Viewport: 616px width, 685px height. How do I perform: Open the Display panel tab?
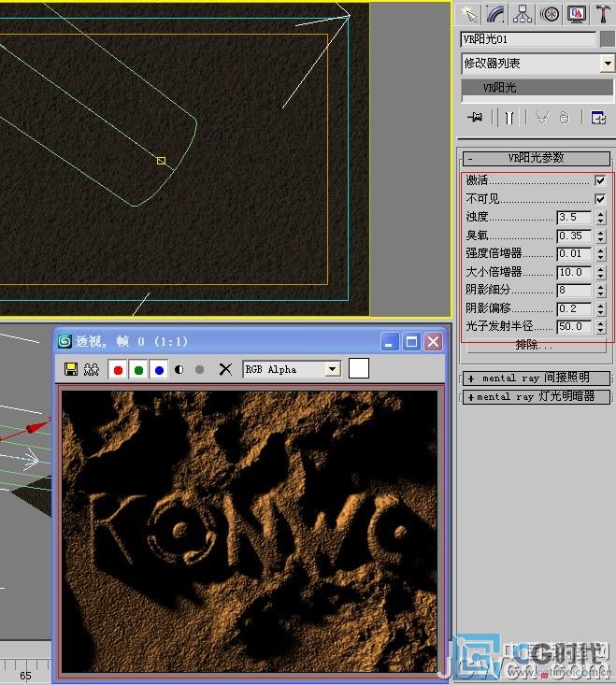coord(577,13)
